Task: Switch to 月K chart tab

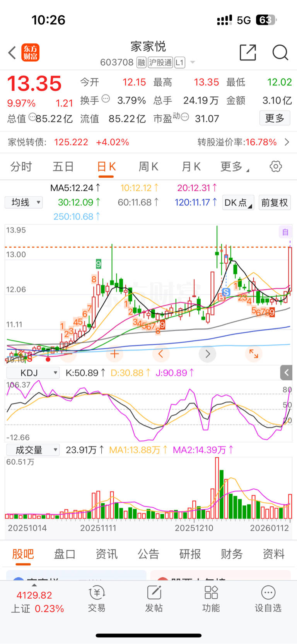Action: click(191, 167)
